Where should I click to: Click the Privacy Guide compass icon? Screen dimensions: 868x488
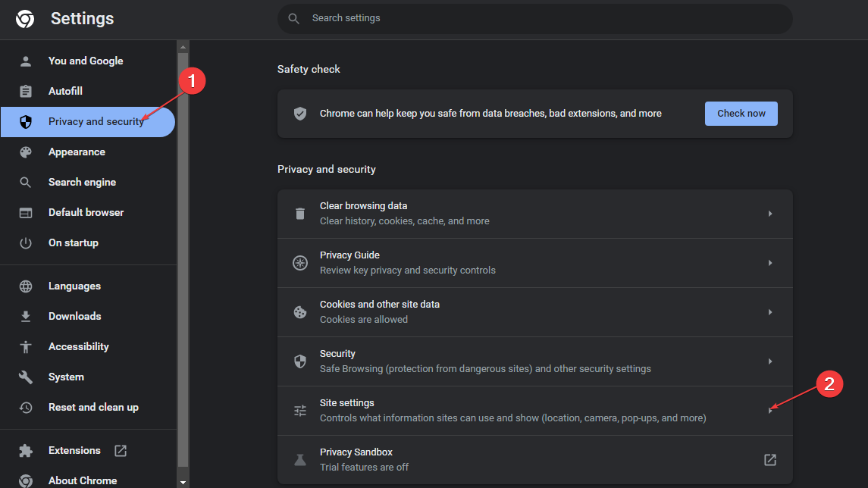coord(300,263)
